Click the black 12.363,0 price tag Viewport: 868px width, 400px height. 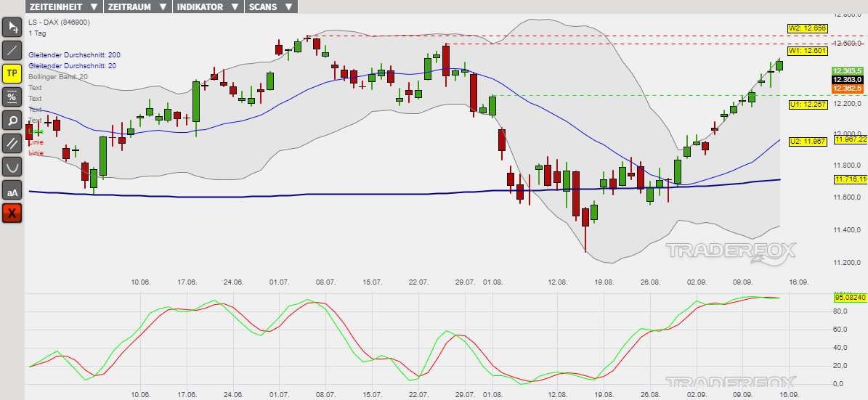pos(848,80)
